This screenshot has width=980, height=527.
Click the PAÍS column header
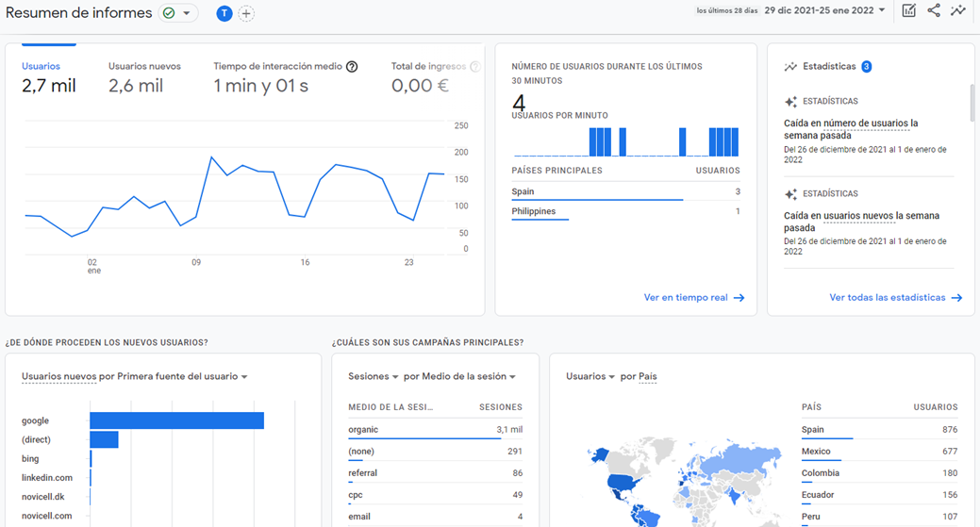pyautogui.click(x=811, y=407)
